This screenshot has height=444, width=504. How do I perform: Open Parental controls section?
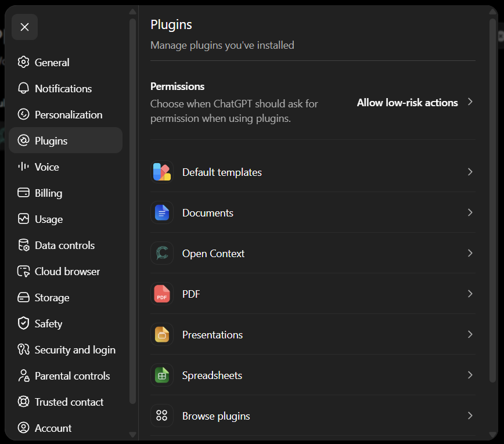pyautogui.click(x=66, y=376)
